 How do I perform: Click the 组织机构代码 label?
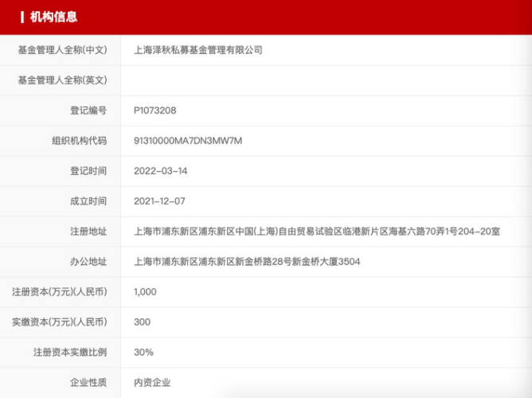(80, 141)
